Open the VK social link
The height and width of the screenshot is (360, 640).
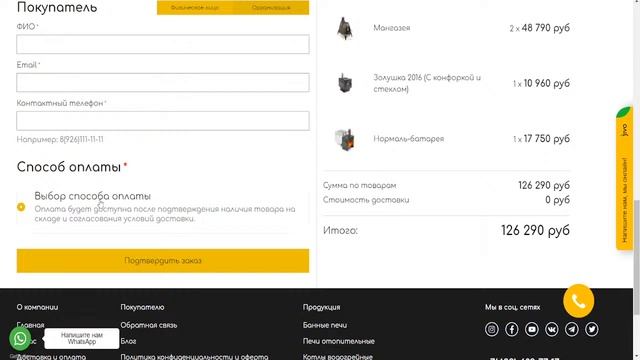pos(552,329)
